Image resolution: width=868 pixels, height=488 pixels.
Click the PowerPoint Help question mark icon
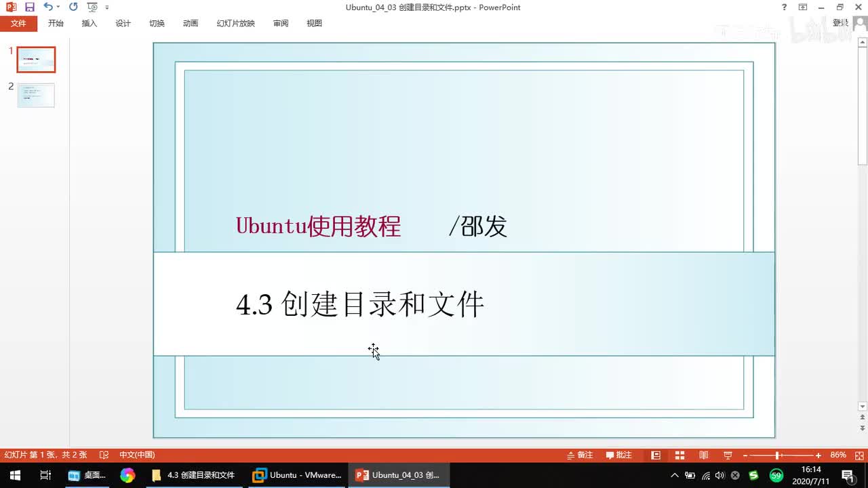[785, 7]
